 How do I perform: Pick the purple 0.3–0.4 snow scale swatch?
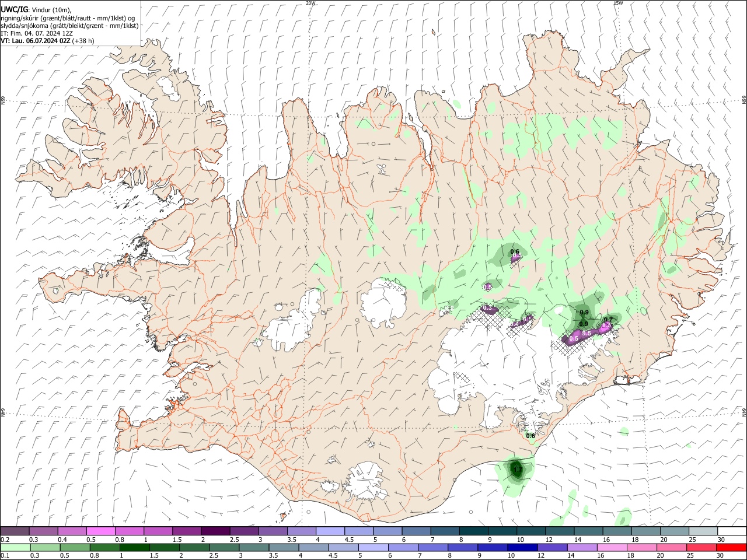(43, 531)
